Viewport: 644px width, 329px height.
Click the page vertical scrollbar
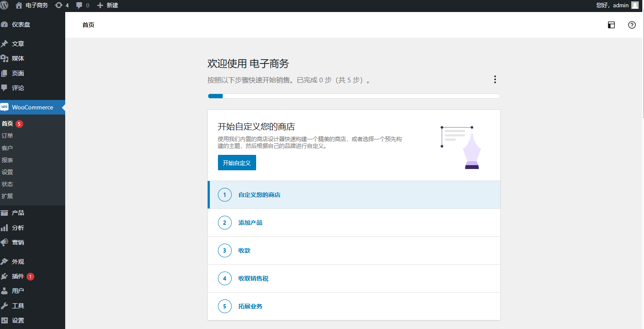[642, 64]
